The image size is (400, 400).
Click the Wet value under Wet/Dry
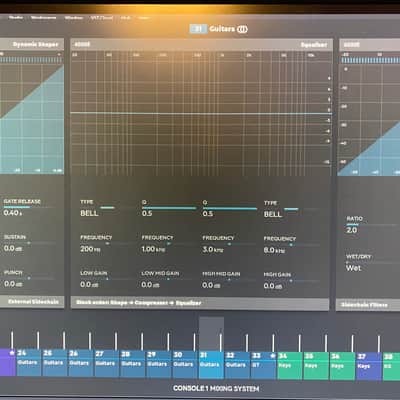(353, 268)
